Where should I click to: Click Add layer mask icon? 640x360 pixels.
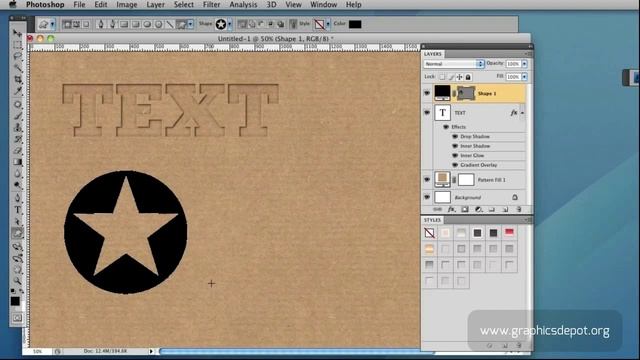(x=465, y=209)
